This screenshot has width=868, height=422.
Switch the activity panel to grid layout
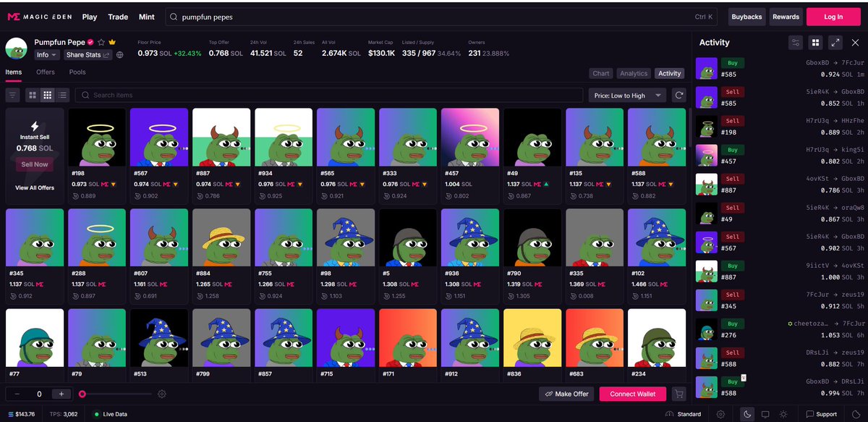pyautogui.click(x=815, y=43)
